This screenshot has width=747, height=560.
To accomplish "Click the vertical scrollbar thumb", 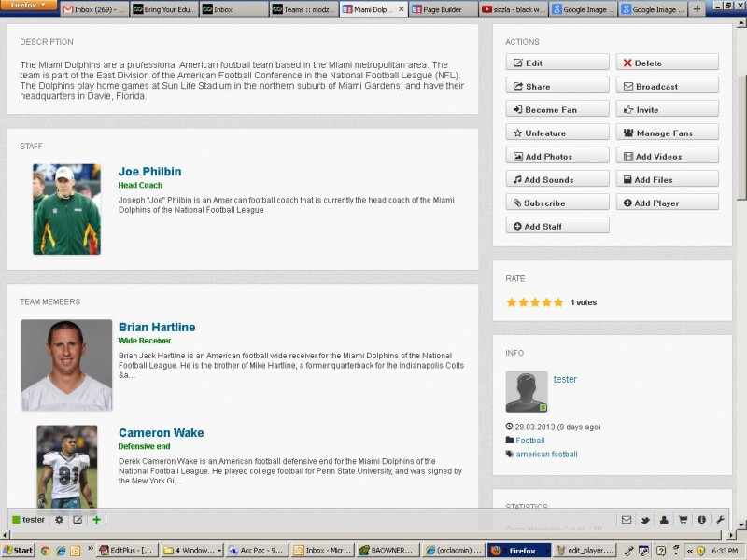I will pos(741,138).
